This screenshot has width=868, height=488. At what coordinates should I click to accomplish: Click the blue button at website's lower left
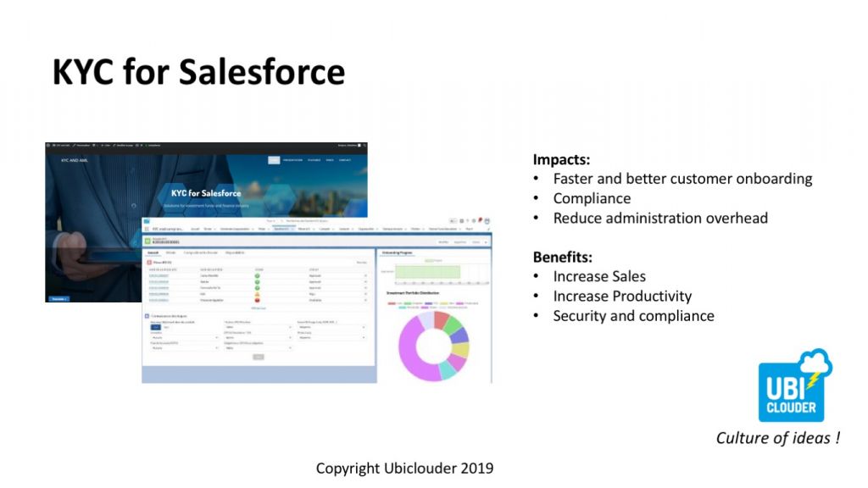[58, 299]
